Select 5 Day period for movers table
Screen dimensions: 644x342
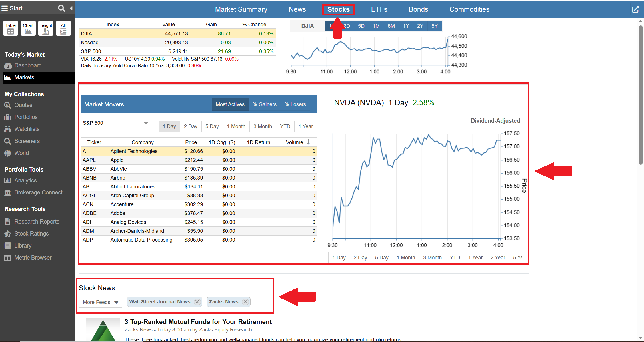(x=212, y=126)
